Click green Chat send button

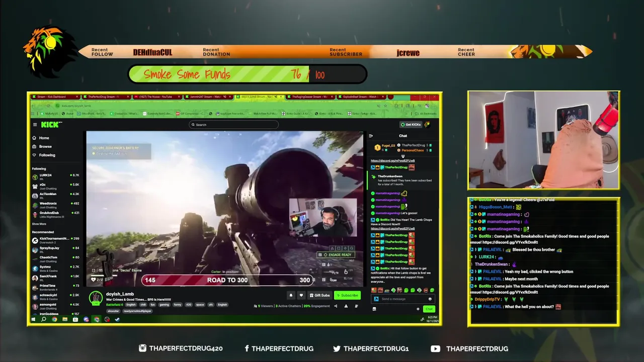[x=429, y=309]
